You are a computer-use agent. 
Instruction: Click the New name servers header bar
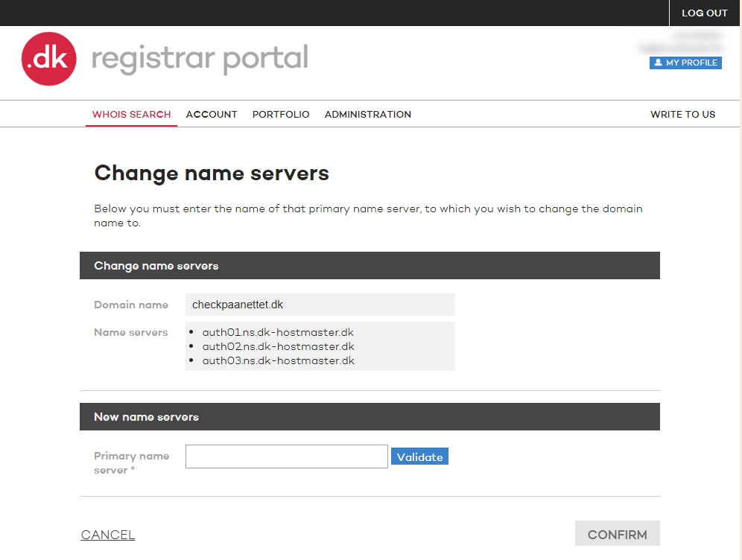[369, 416]
